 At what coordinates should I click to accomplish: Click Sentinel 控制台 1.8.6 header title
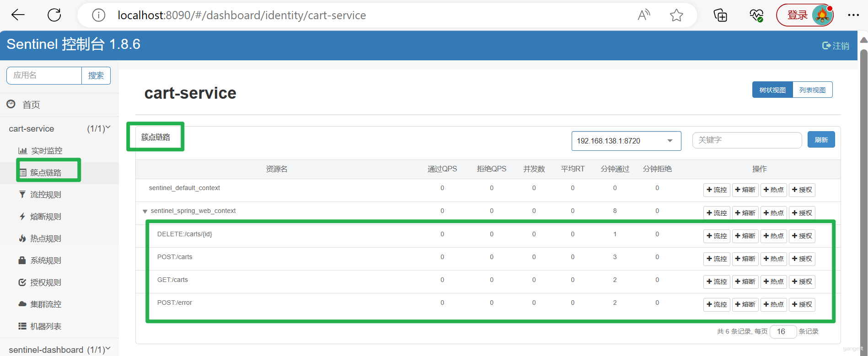point(73,44)
